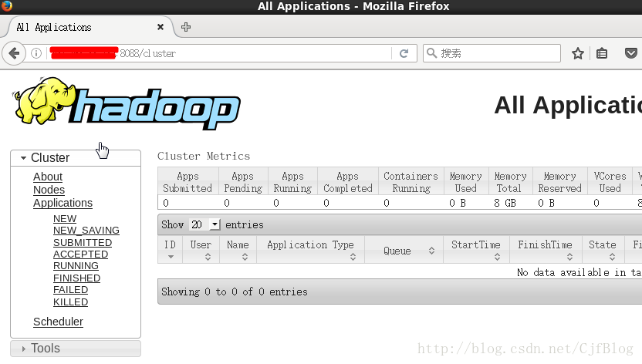Open the site information icon in address bar

[36, 53]
